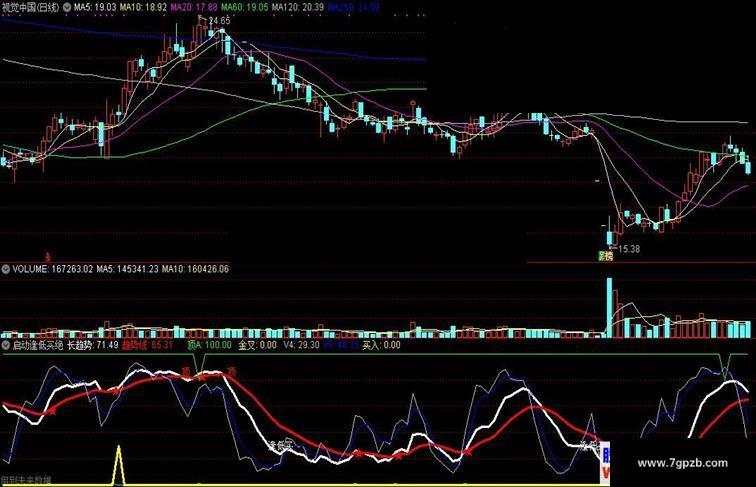Select the 金叉: 0.00 value
756x487 pixels.
258,345
